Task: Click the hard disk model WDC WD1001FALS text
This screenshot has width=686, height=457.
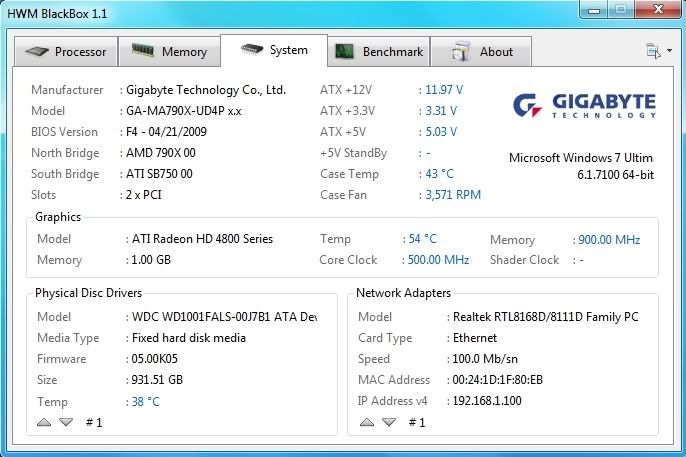Action: pyautogui.click(x=223, y=317)
